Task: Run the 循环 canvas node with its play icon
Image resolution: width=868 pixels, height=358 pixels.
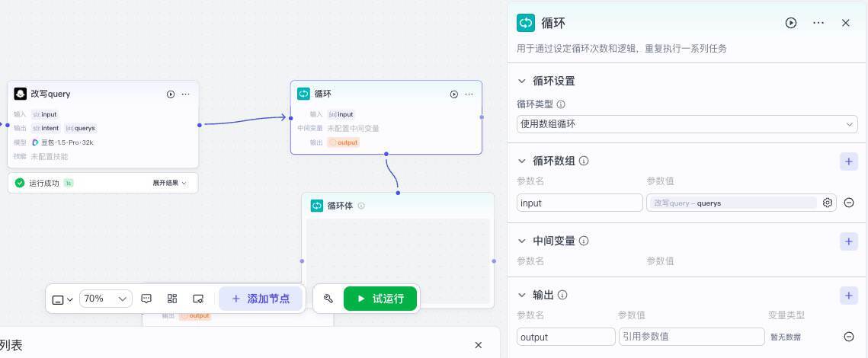Action: pyautogui.click(x=454, y=94)
